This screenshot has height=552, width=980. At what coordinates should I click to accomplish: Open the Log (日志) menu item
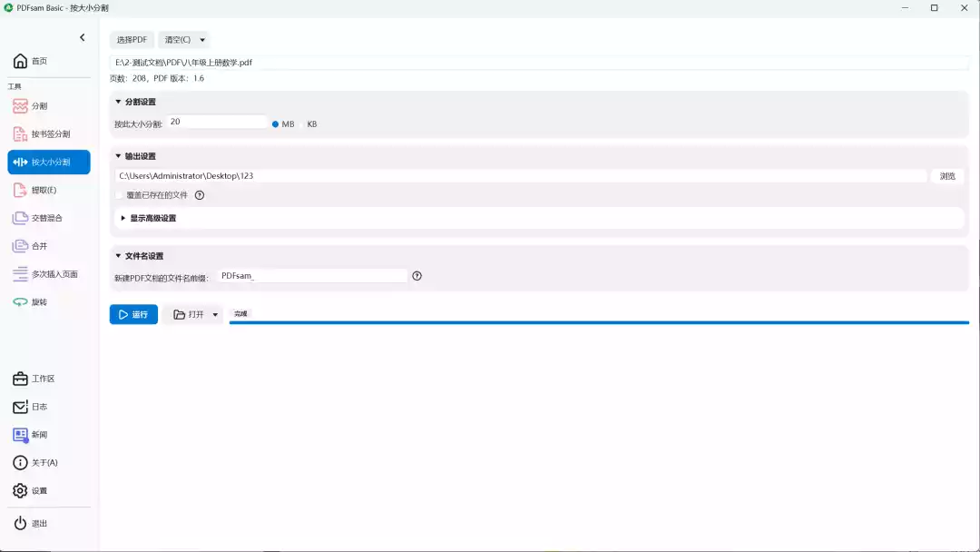pyautogui.click(x=20, y=407)
